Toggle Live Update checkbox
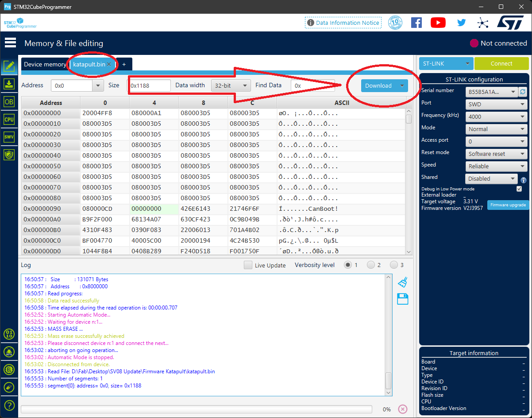 248,265
